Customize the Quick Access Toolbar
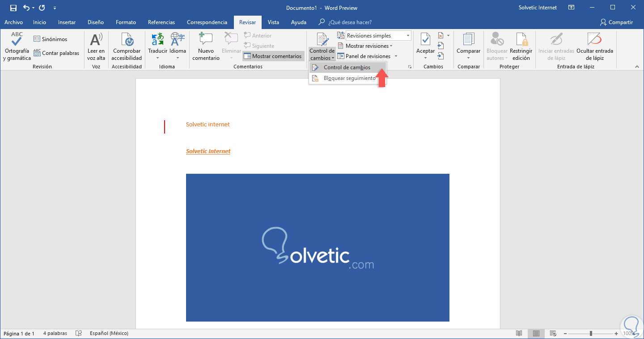Screen dimensions: 644x339 (55, 8)
